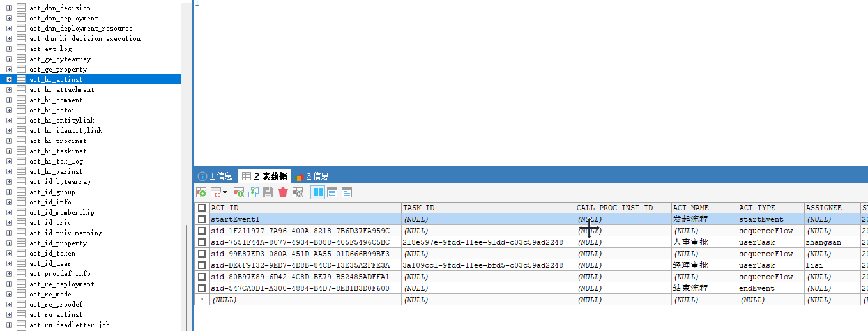The width and height of the screenshot is (868, 331).
Task: Open the 3 信息 tab
Action: click(x=312, y=176)
